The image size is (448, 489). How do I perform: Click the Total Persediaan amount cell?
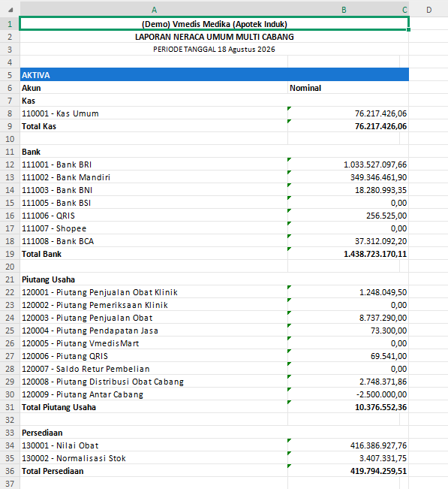point(347,471)
